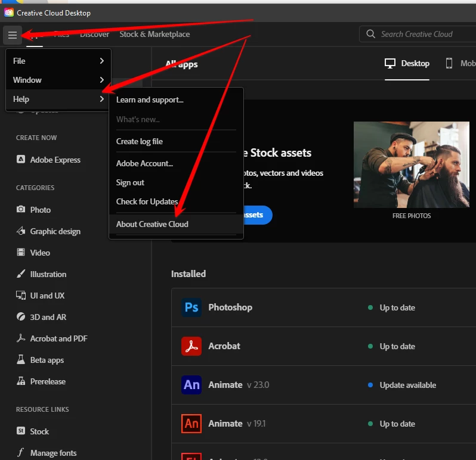Screen dimensions: 476x460
Task: Click the Graphic design icon
Action: (x=21, y=231)
